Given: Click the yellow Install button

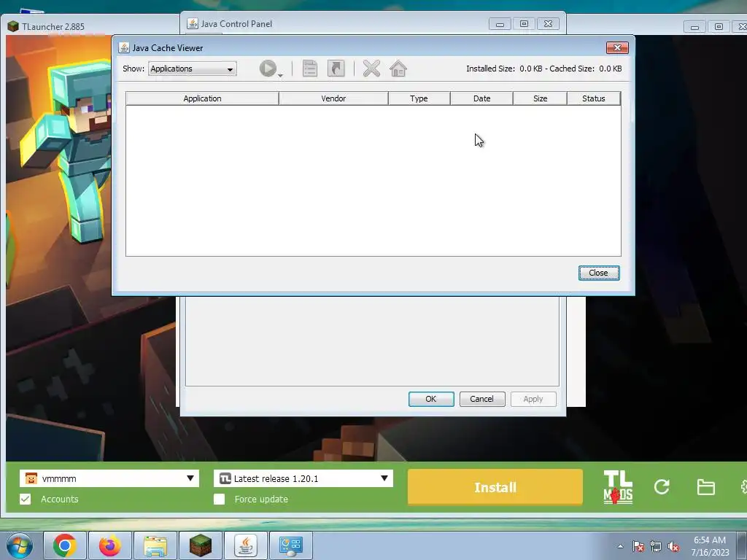Looking at the screenshot, I should [495, 487].
